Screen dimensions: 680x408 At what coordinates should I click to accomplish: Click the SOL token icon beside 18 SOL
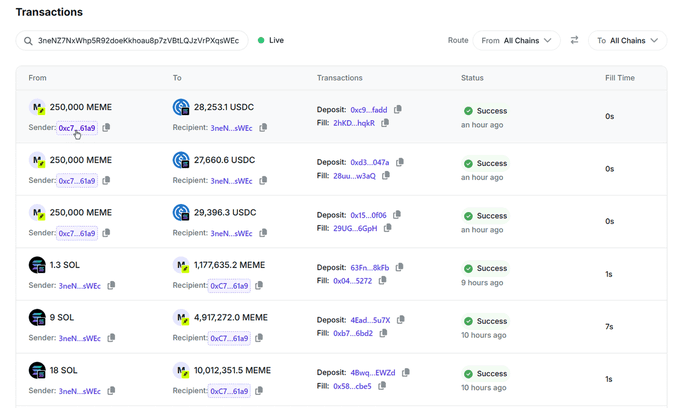(x=37, y=370)
